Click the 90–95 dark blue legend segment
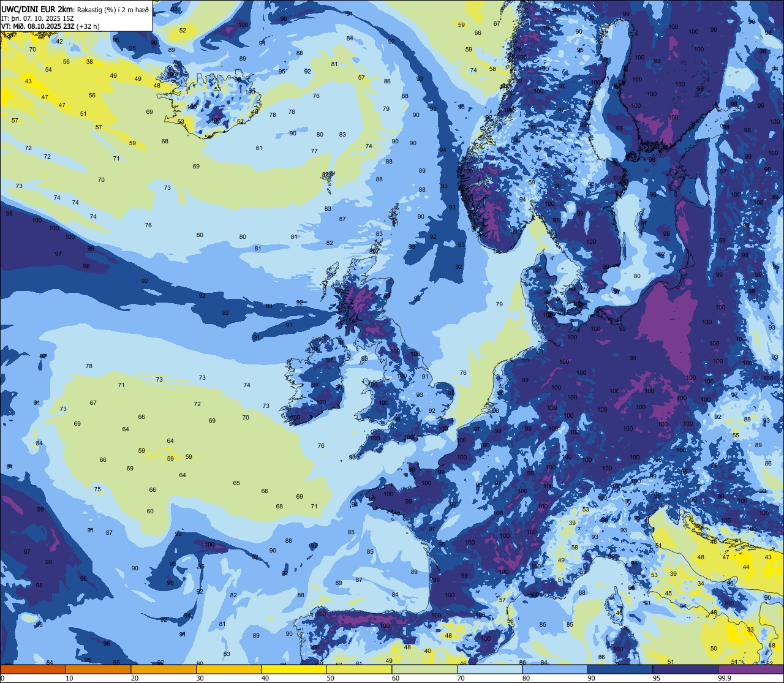This screenshot has height=683, width=784. click(x=620, y=670)
